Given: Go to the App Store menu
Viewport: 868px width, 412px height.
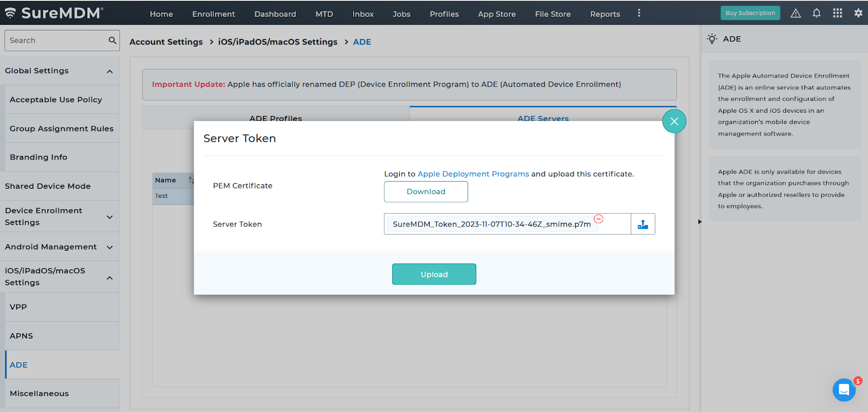Looking at the screenshot, I should click(497, 14).
